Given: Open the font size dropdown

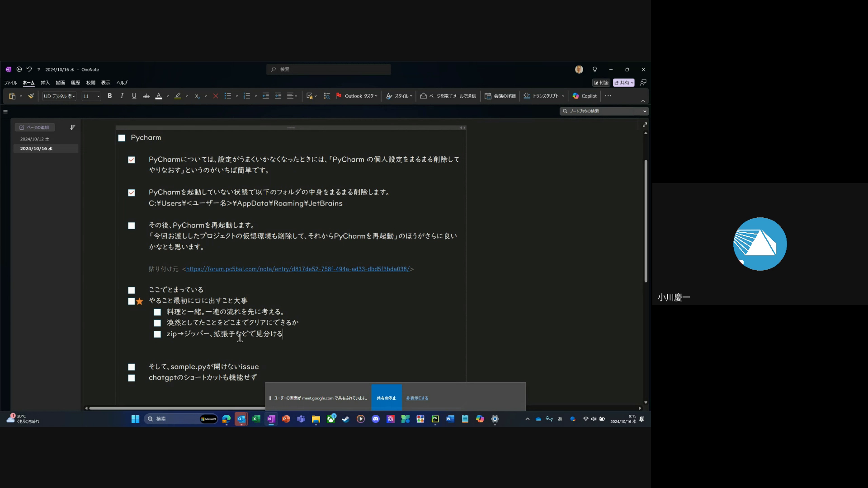Looking at the screenshot, I should point(98,96).
